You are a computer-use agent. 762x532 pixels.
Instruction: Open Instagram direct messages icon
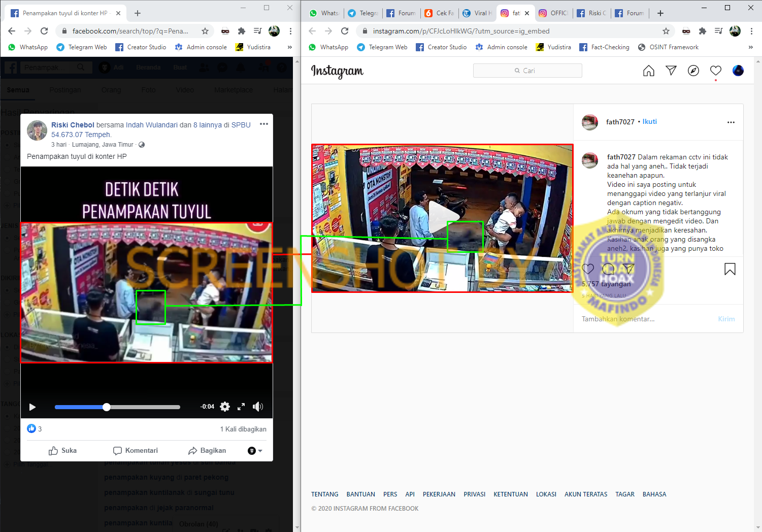(671, 71)
